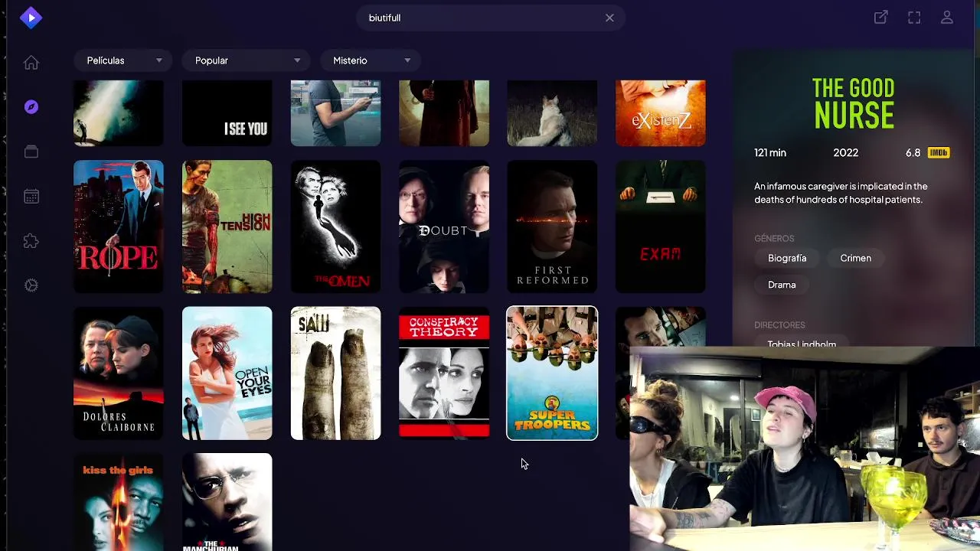Click the 6.8 rating value
This screenshot has width=980, height=551.
pos(913,152)
